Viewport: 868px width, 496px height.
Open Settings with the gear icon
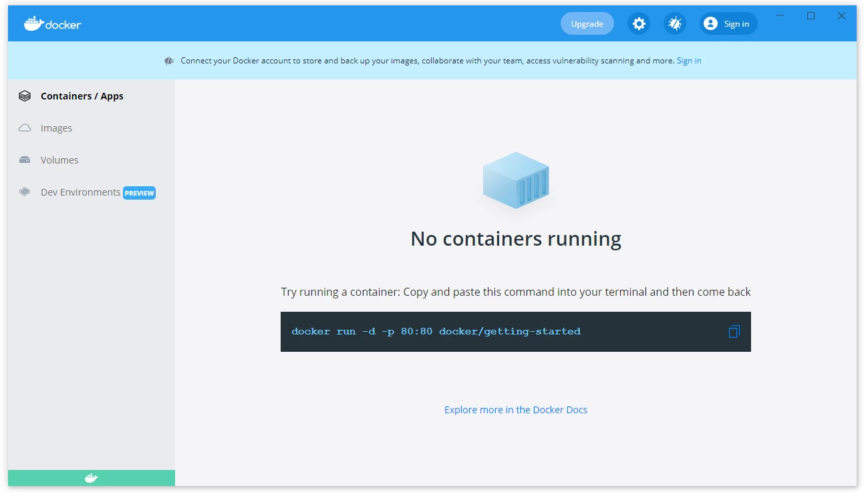639,24
